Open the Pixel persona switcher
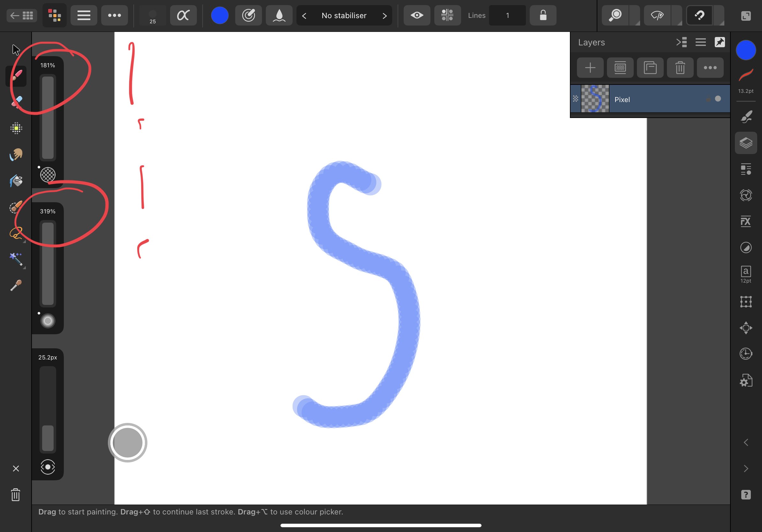The image size is (762, 532). tap(55, 15)
